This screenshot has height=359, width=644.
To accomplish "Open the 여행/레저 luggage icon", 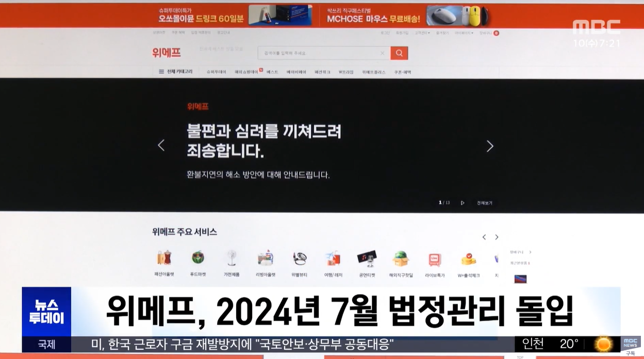I will click(333, 258).
